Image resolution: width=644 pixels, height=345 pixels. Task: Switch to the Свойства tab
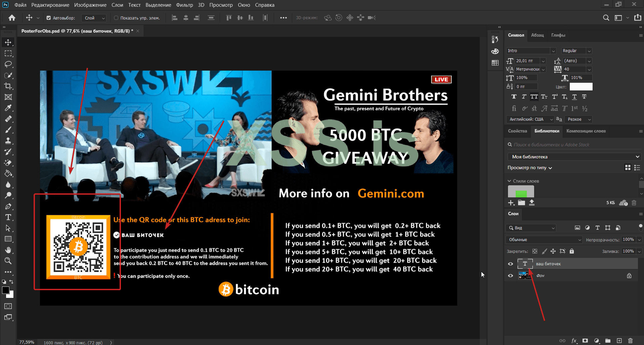pyautogui.click(x=517, y=131)
